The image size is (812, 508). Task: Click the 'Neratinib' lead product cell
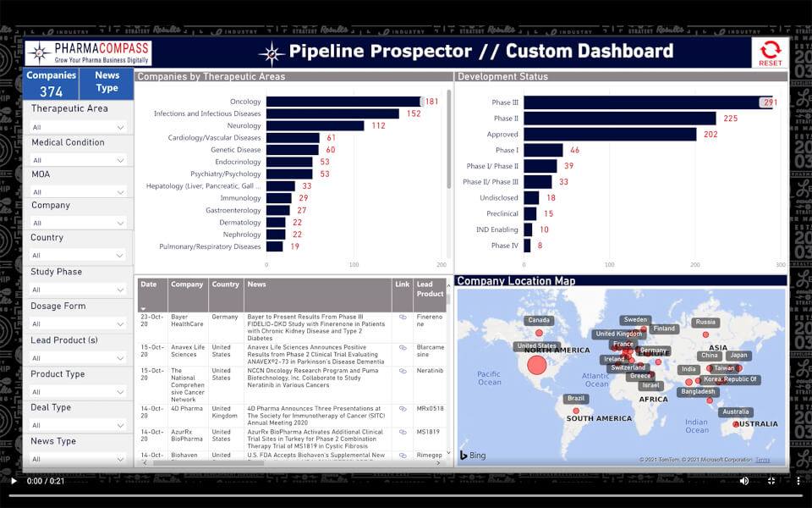click(430, 371)
